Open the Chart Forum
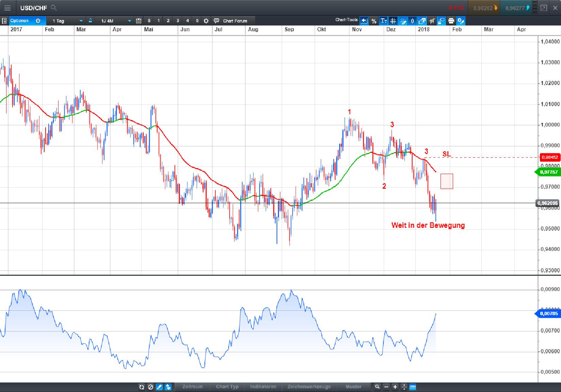Screen dimensions: 561x392 232,21
